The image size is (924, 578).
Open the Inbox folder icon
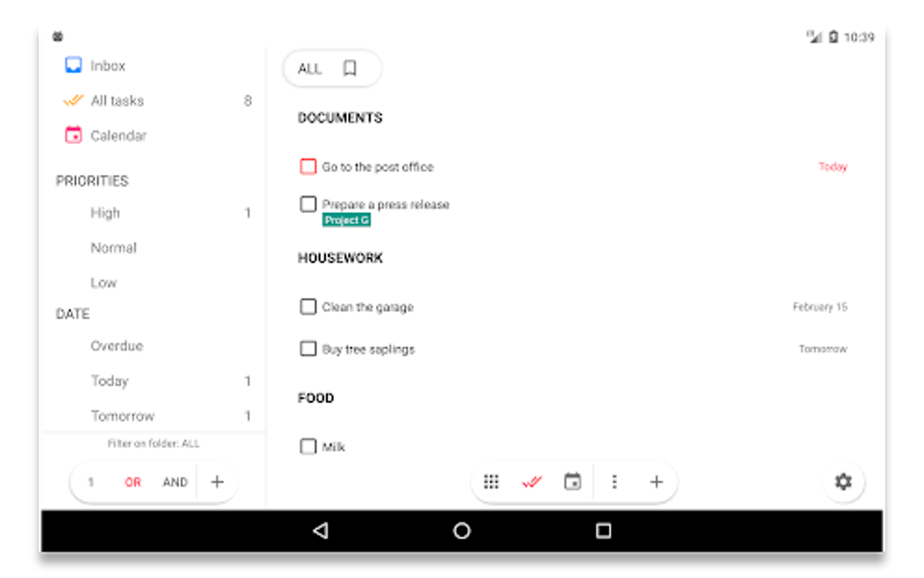point(73,65)
